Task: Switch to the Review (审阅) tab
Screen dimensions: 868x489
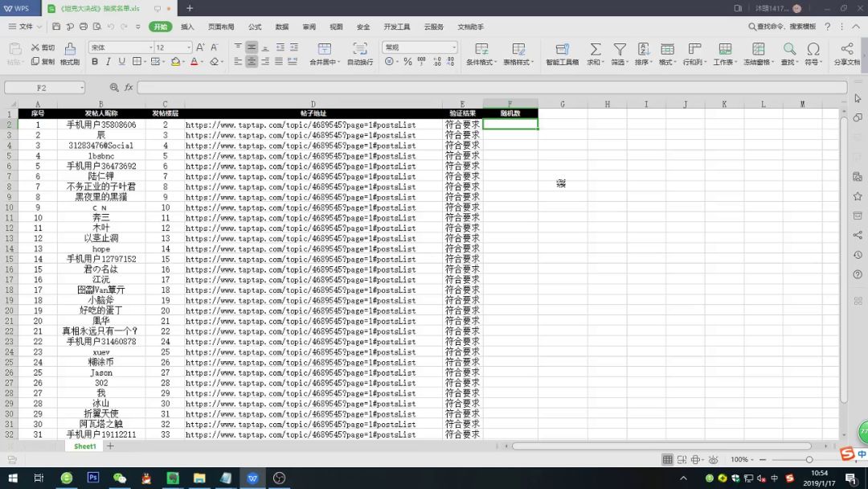Action: tap(309, 27)
